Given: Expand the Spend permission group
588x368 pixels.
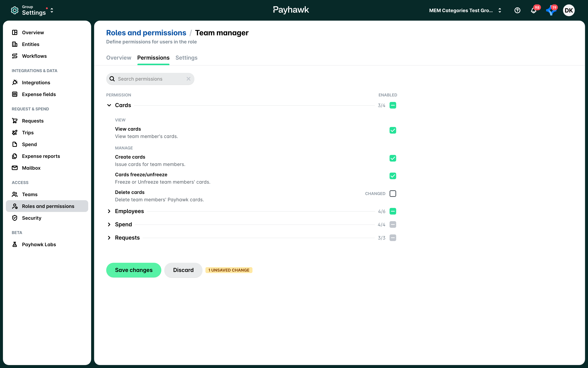Looking at the screenshot, I should coord(109,224).
